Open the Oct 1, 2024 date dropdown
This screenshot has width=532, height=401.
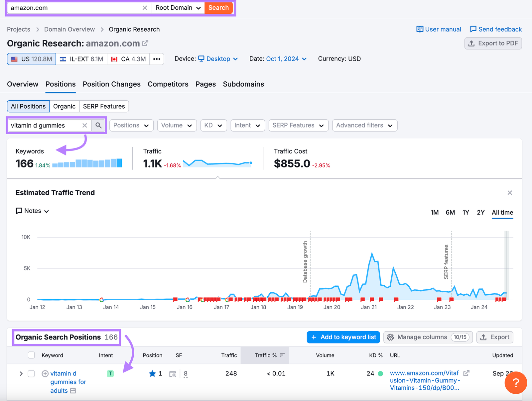click(x=286, y=58)
